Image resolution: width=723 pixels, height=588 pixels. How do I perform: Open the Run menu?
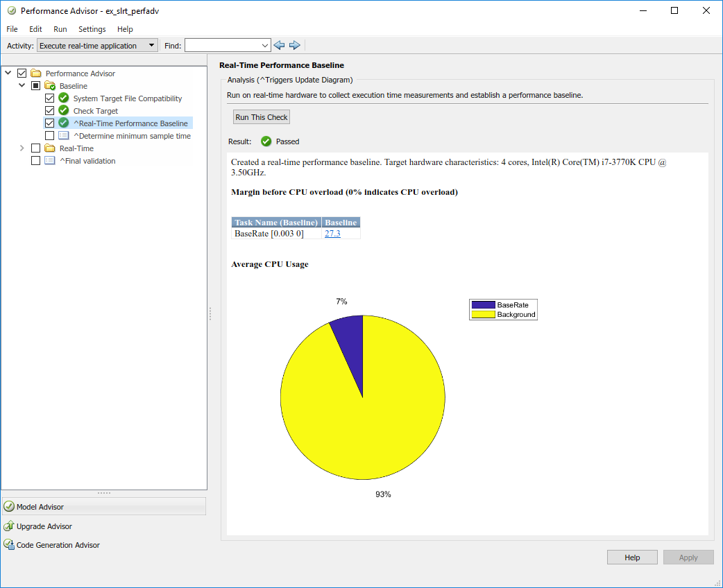coord(60,29)
